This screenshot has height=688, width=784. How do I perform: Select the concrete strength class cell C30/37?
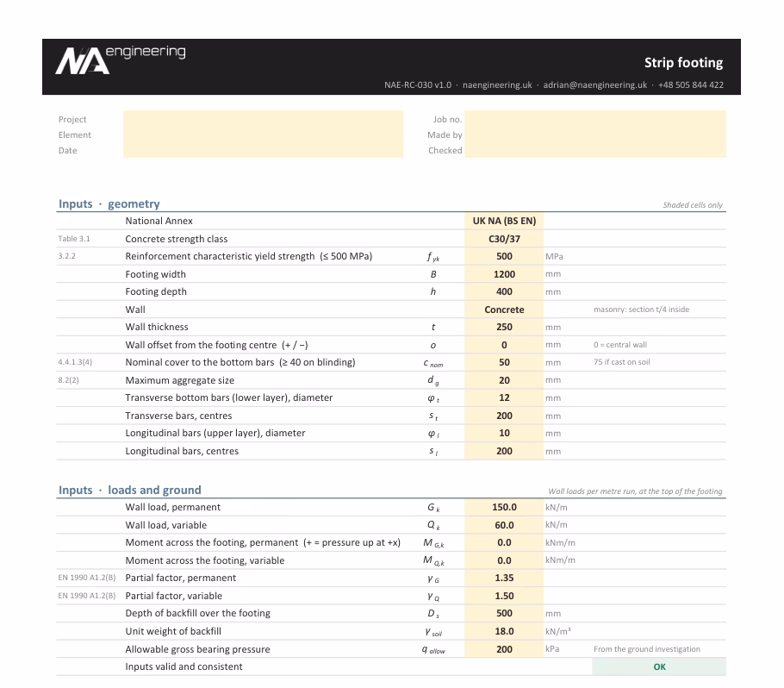[x=504, y=239]
